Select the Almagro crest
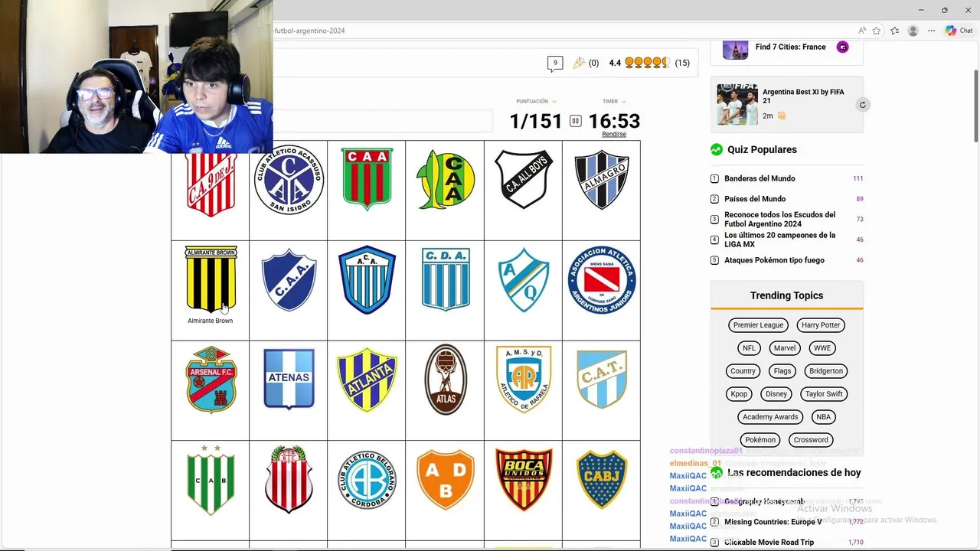The height and width of the screenshot is (551, 980). pyautogui.click(x=601, y=179)
